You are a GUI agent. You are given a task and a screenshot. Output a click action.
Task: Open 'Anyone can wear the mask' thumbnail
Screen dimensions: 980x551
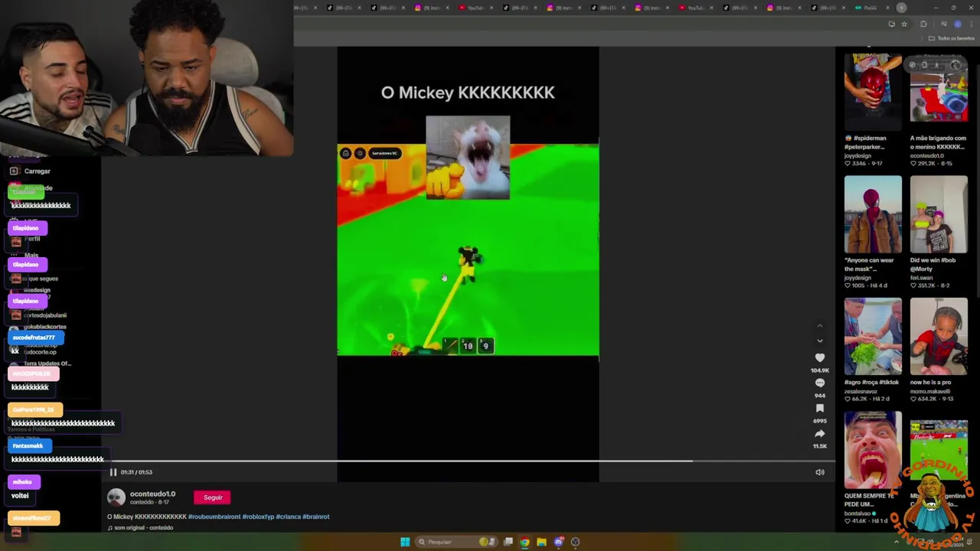(873, 214)
